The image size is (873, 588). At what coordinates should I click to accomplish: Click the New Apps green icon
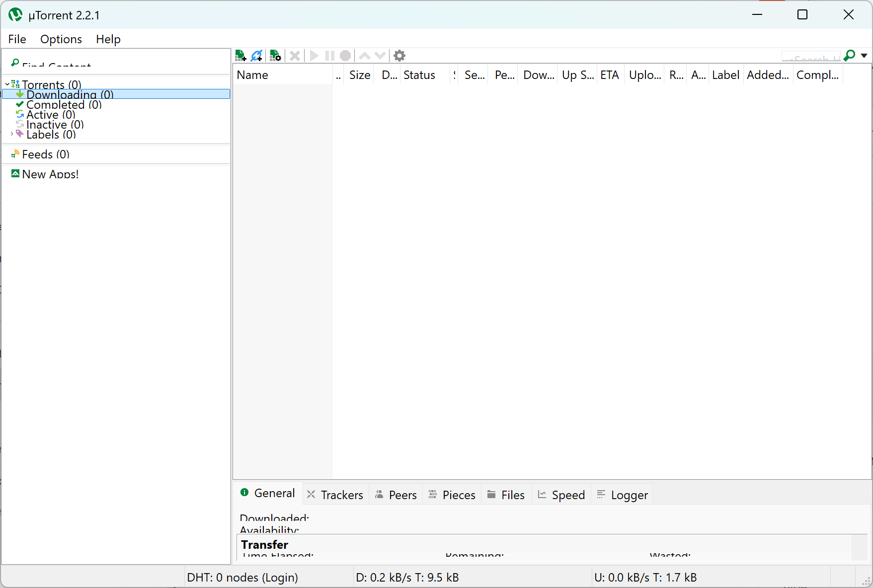(15, 173)
